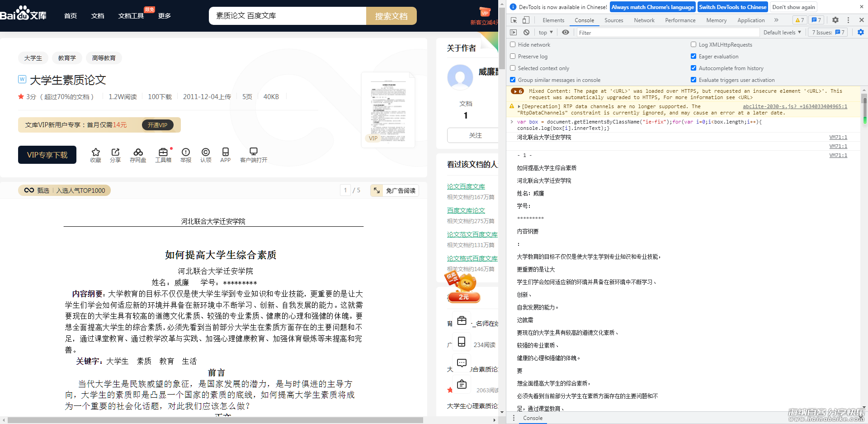Image resolution: width=868 pixels, height=424 pixels.
Task: Click the report icon (举报)
Action: 186,152
